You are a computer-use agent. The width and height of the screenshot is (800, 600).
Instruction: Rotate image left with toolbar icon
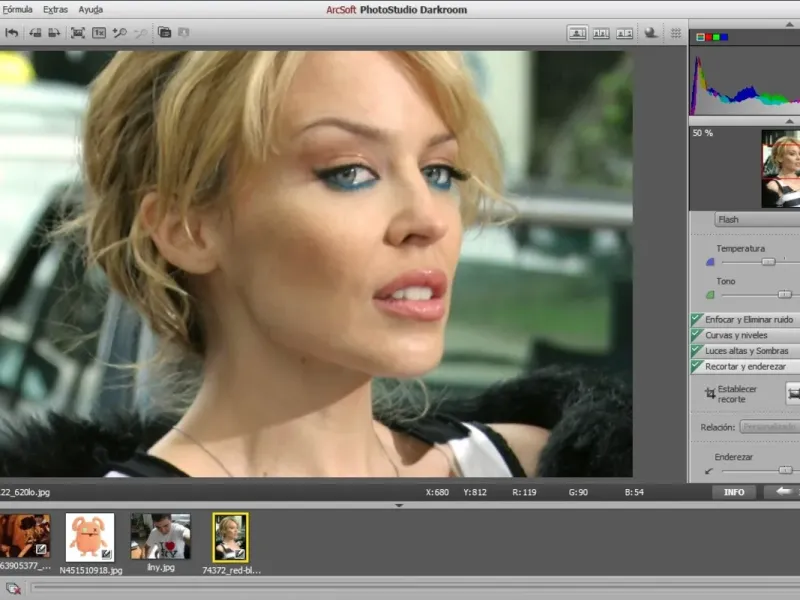point(35,33)
